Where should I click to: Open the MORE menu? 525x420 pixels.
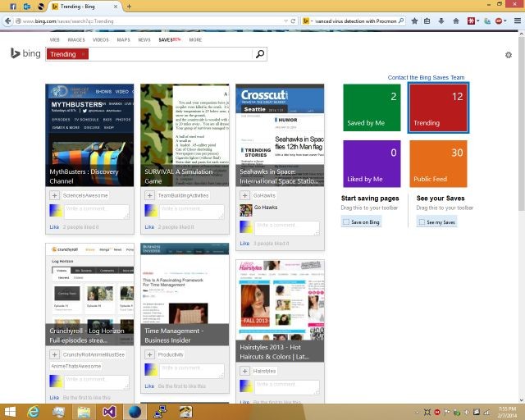tap(195, 40)
